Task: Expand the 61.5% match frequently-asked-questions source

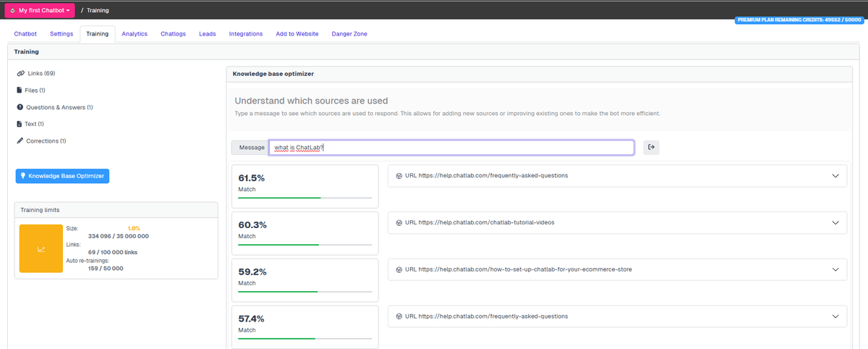Action: point(835,176)
